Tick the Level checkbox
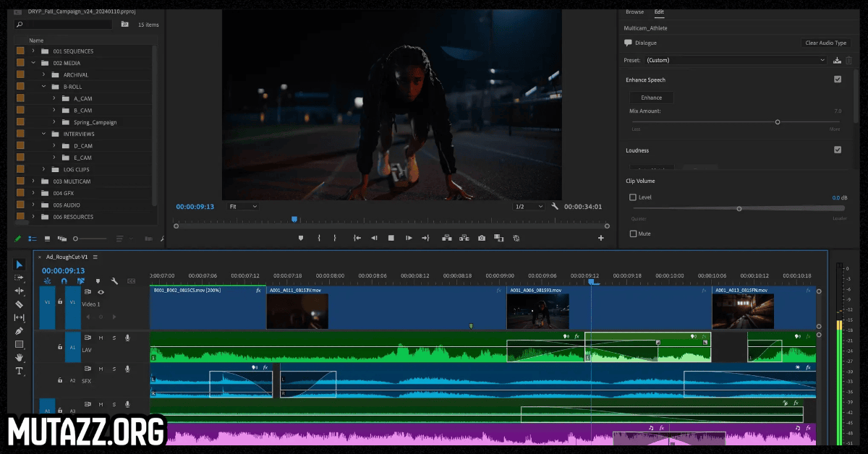 point(633,197)
